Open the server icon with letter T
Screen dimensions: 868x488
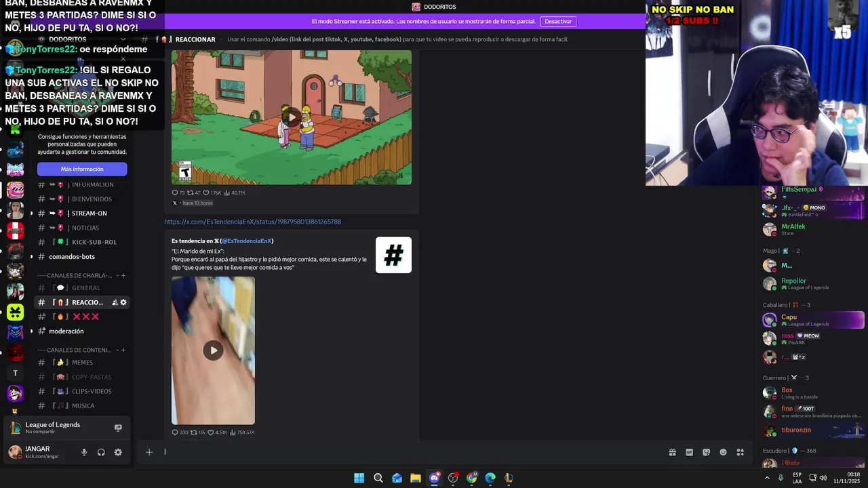pos(15,373)
